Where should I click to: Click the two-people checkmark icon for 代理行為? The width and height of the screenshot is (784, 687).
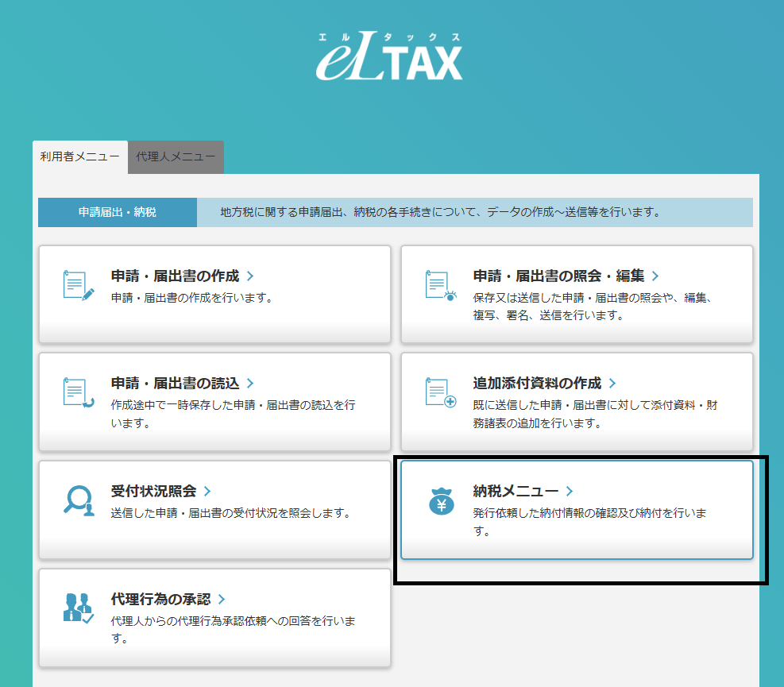point(79,608)
